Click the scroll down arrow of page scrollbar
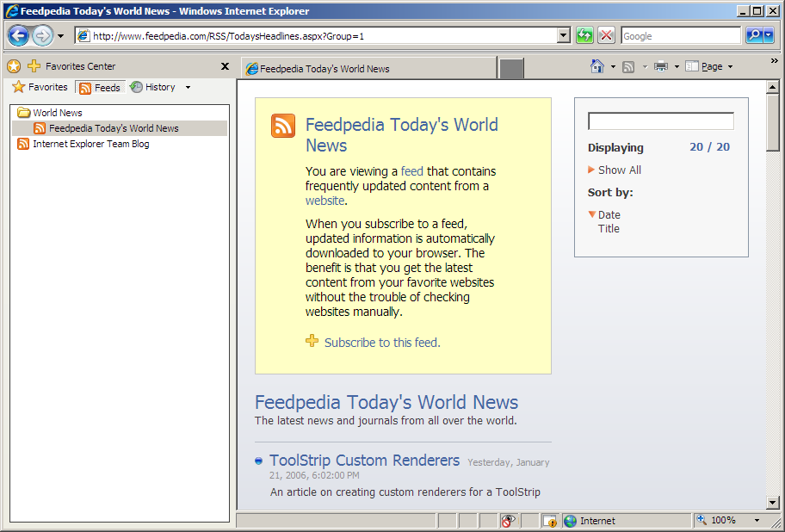 tap(772, 503)
